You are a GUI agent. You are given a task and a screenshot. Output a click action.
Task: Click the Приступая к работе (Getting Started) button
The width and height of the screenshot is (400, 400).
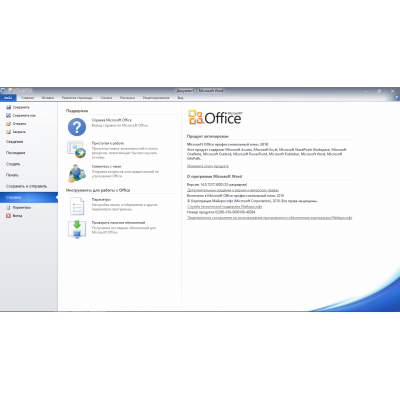77,149
